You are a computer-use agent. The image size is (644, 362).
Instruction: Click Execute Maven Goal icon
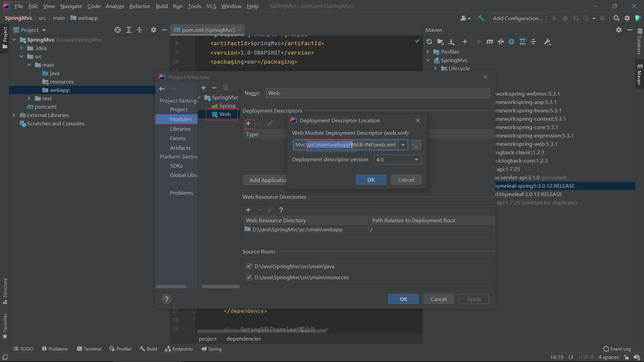tap(490, 42)
